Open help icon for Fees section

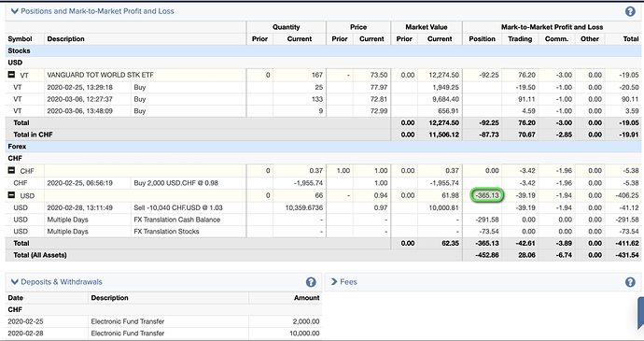(x=630, y=282)
